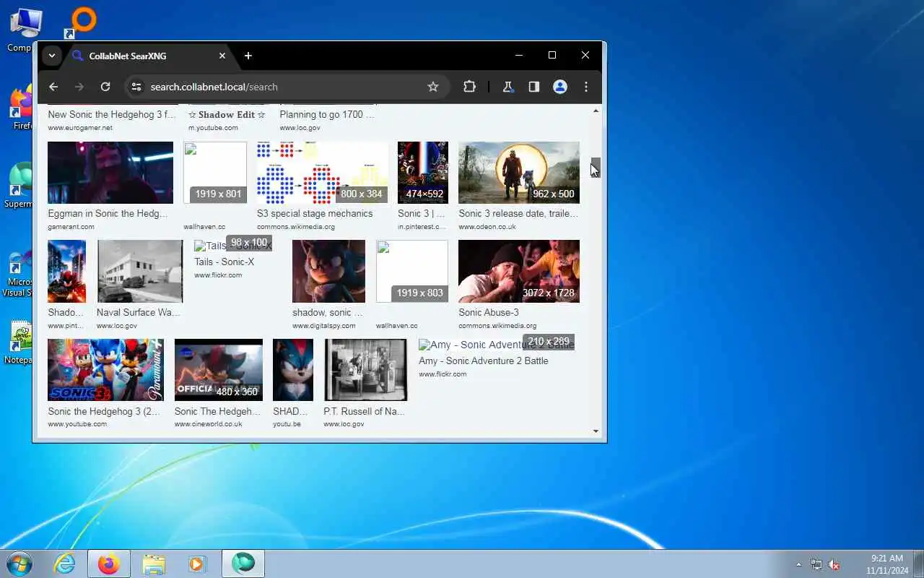Open Eggman in Sonic the Hedgehog thumbnail

[x=110, y=173]
